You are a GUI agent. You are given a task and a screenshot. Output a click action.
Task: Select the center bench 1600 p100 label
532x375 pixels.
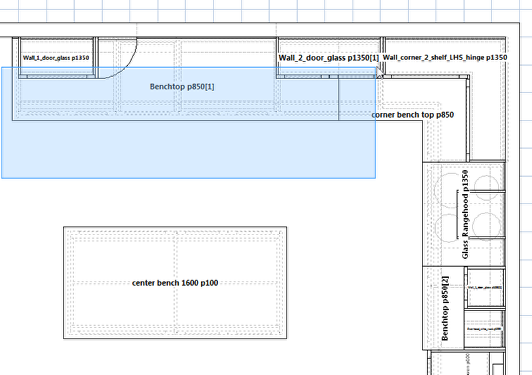coord(175,283)
